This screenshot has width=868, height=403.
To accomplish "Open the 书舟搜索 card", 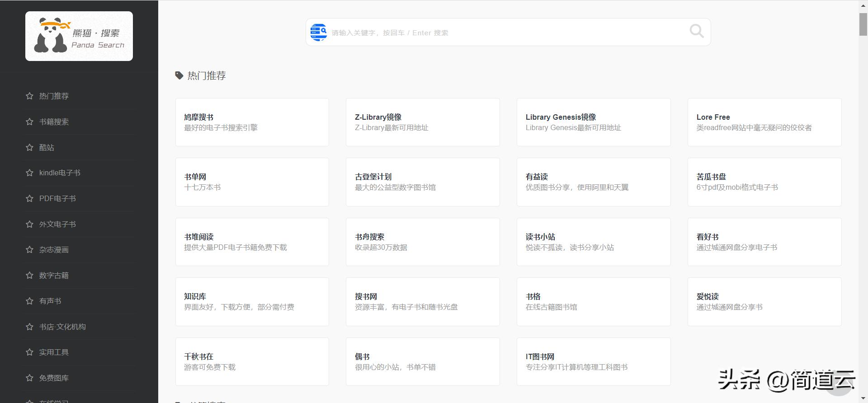I will coord(423,242).
